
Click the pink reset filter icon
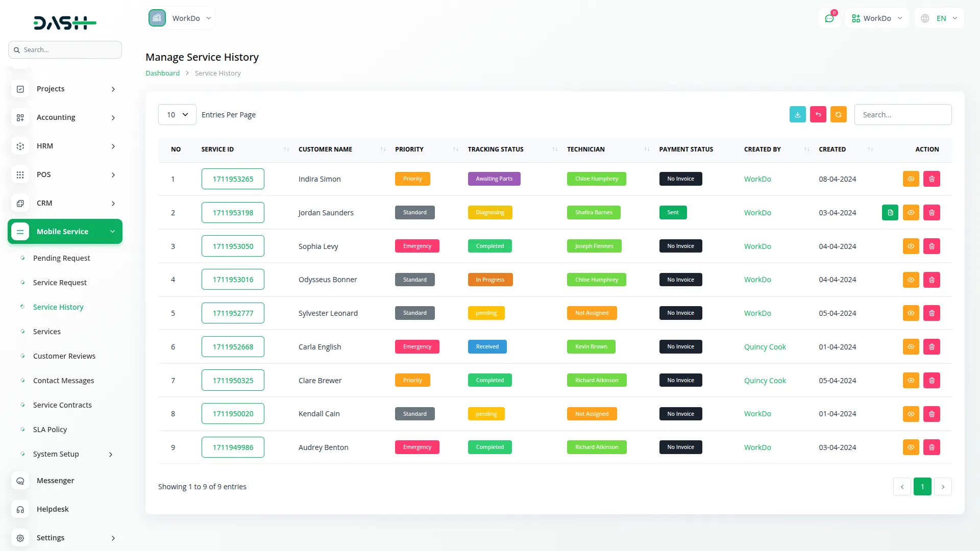pos(818,114)
